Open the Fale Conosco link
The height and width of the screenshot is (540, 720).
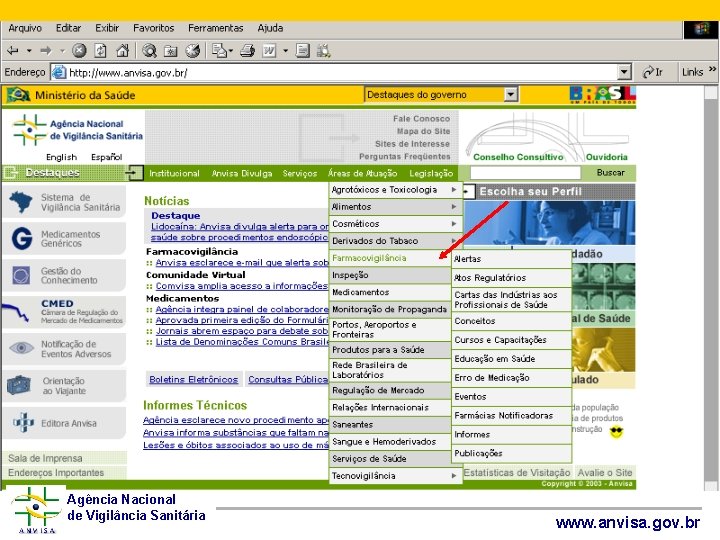tap(421, 118)
